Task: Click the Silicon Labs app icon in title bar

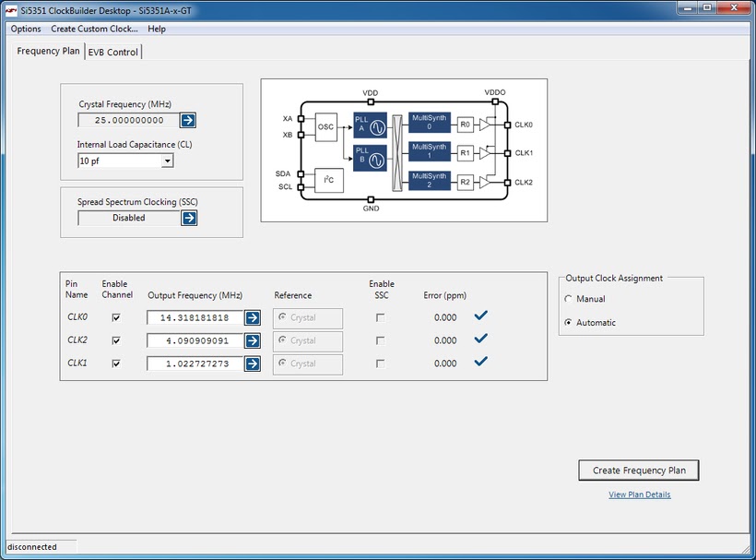Action: pos(11,10)
